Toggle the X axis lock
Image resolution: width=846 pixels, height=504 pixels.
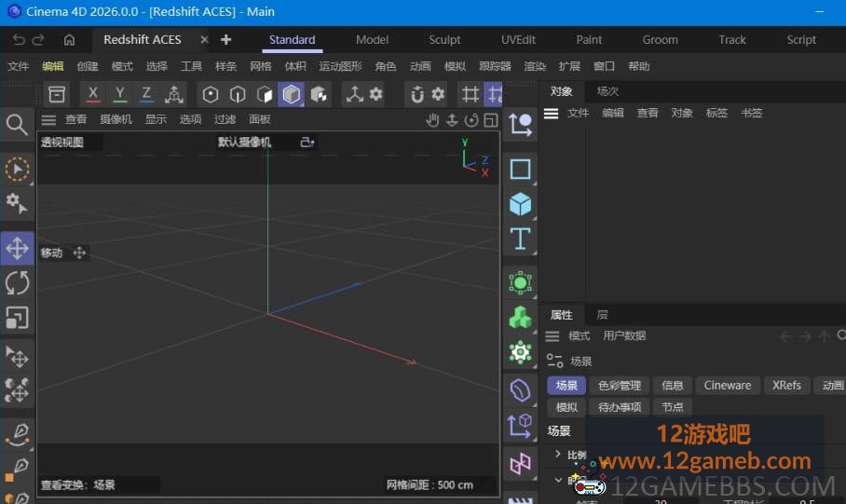coord(93,94)
